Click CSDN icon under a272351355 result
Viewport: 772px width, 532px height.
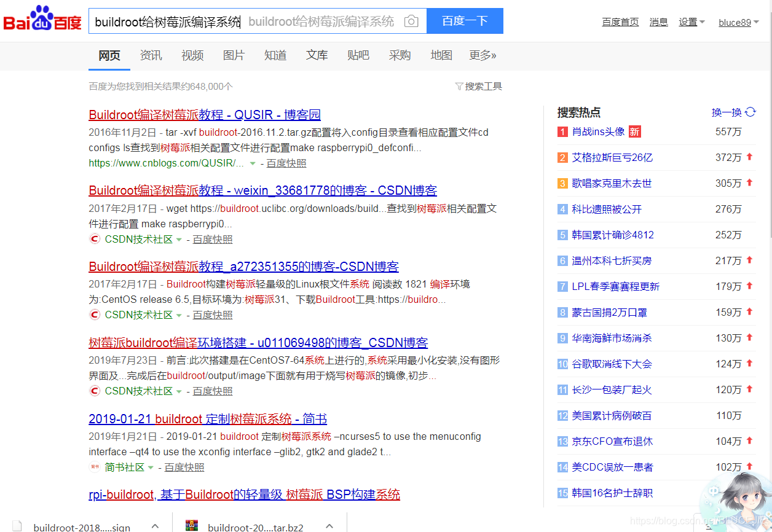[x=95, y=315]
